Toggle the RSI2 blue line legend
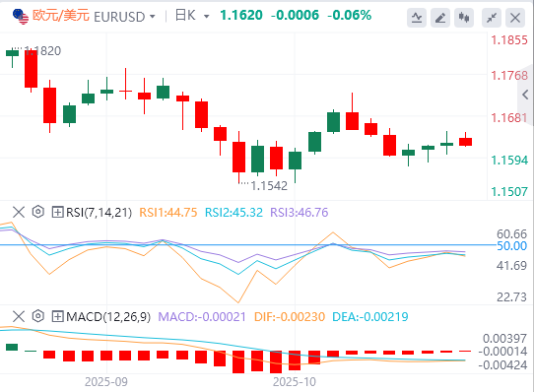 [x=234, y=213]
